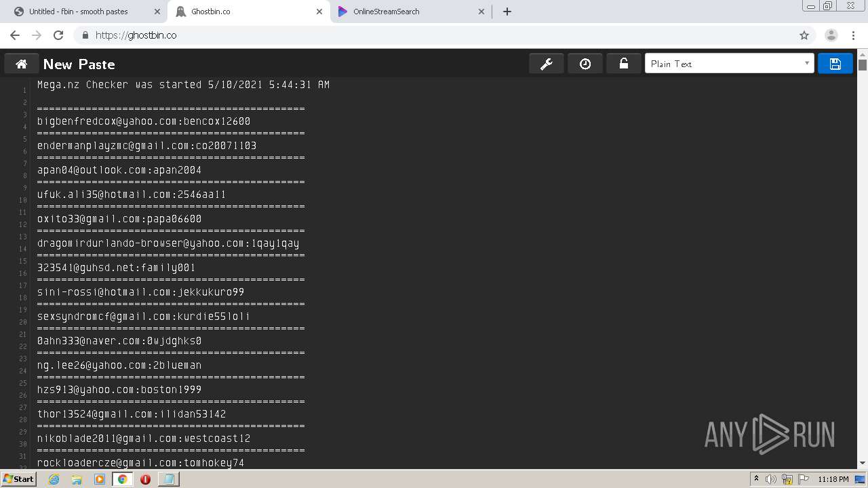
Task: Open a new browser tab
Action: [507, 12]
